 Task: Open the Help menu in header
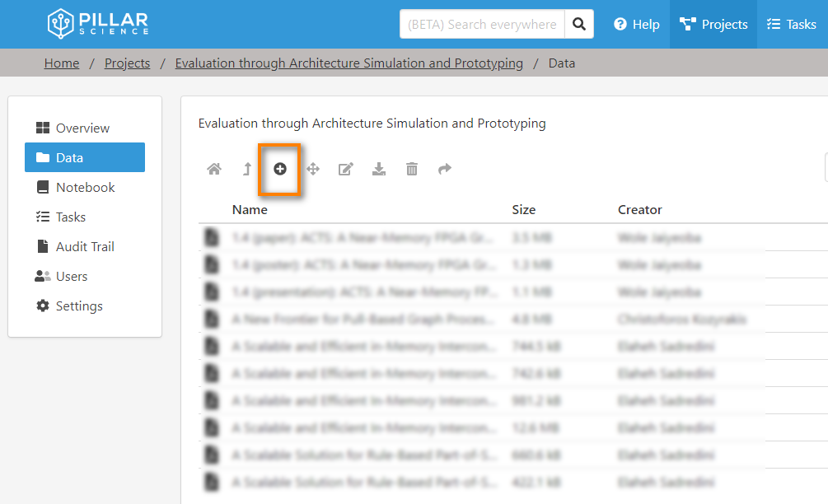(x=637, y=24)
